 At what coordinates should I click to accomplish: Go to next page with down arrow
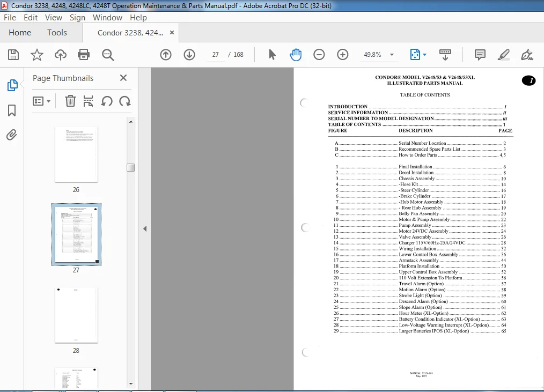[189, 55]
